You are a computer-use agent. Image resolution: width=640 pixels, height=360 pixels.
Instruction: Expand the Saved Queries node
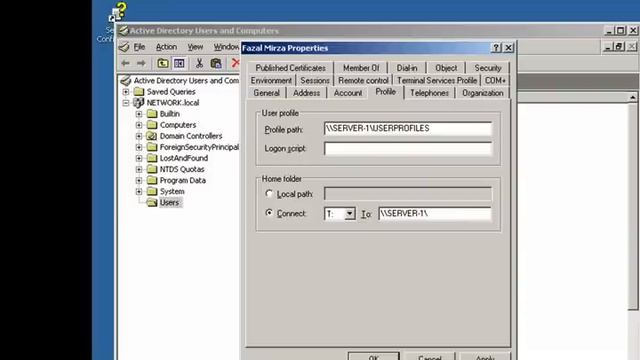click(126, 91)
